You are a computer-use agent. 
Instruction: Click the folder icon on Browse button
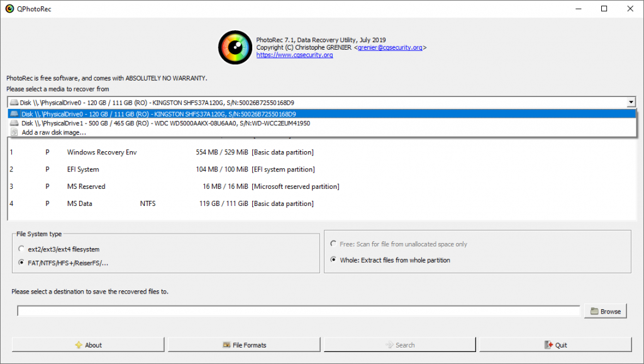coord(594,311)
